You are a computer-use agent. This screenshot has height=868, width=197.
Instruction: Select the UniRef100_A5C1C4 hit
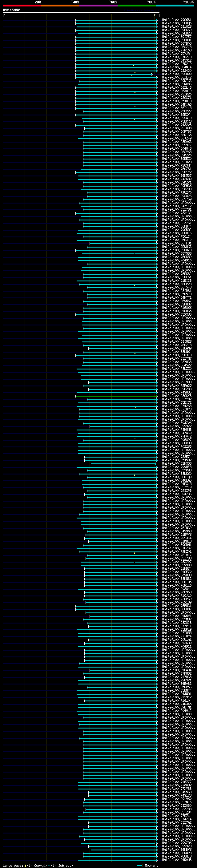[176, 236]
